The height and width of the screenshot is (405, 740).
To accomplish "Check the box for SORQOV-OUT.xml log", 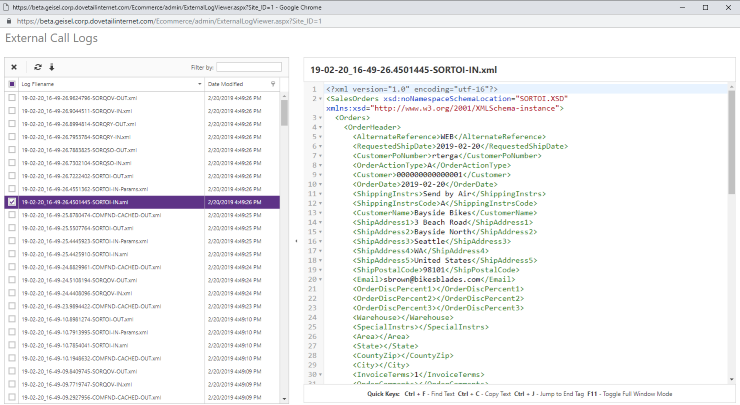I will [12, 98].
